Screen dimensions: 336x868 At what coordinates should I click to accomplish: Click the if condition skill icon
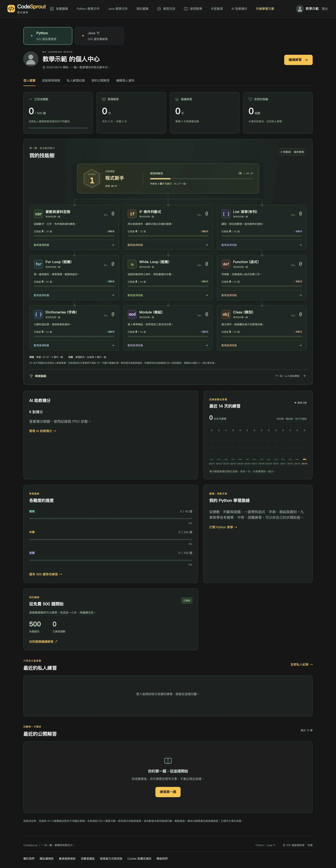(x=132, y=214)
